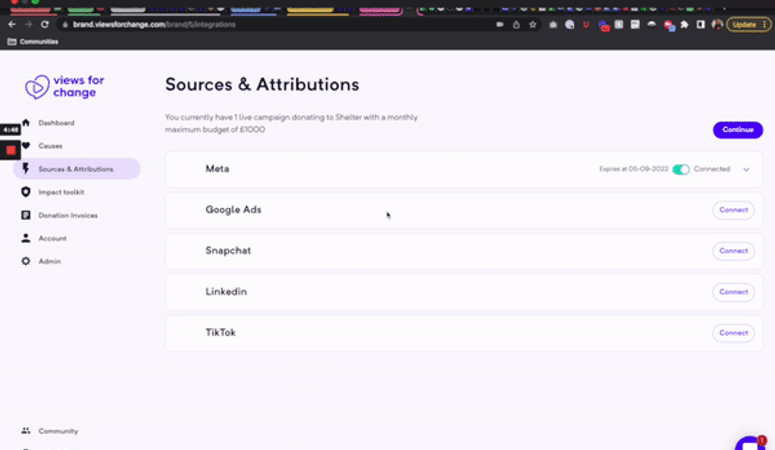
Task: Open the Causes menu item
Action: (50, 146)
